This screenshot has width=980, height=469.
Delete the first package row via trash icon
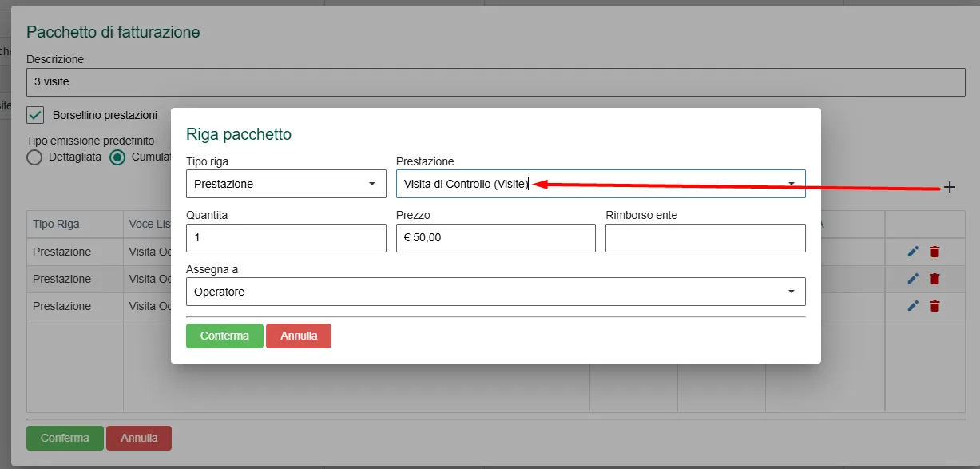(x=935, y=252)
